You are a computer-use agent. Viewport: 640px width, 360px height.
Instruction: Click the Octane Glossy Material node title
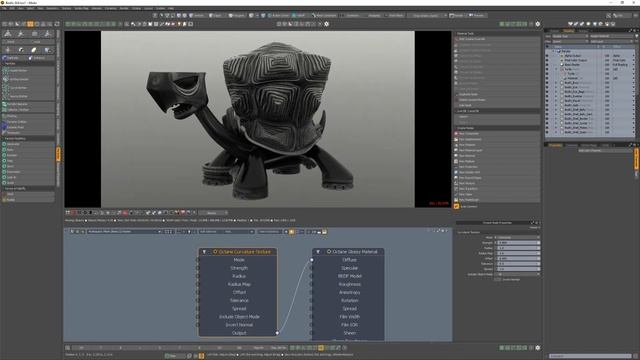(355, 252)
